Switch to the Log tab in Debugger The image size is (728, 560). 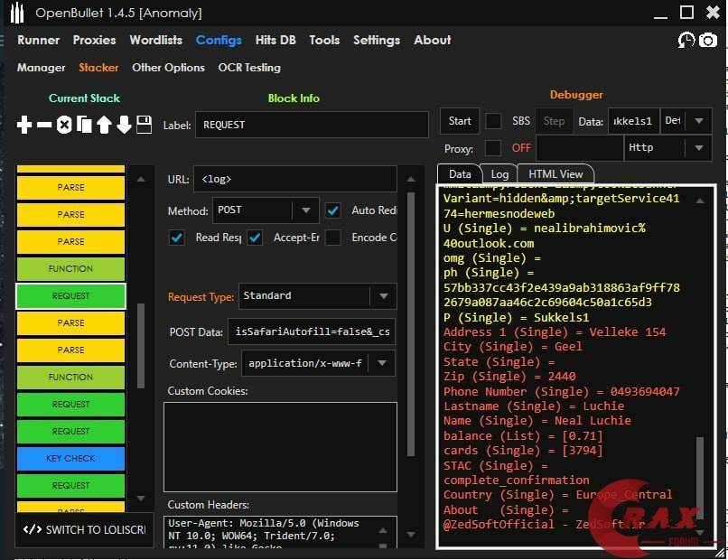pyautogui.click(x=499, y=174)
